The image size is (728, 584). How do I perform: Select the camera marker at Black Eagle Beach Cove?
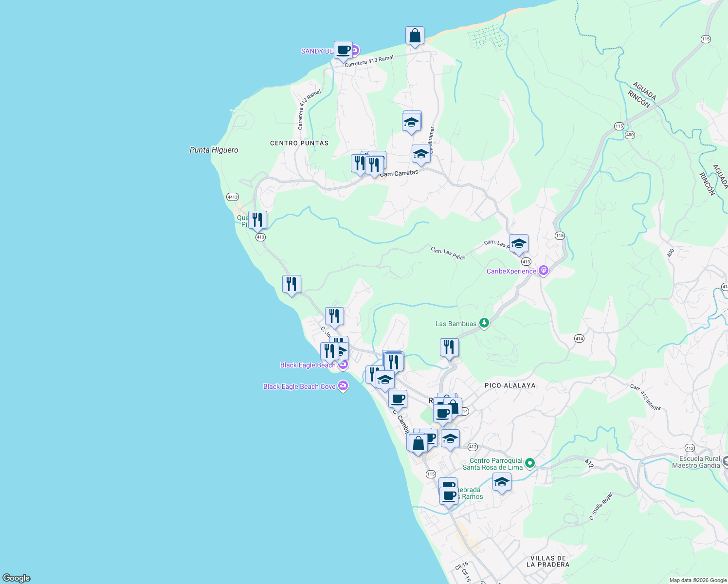[x=343, y=386]
